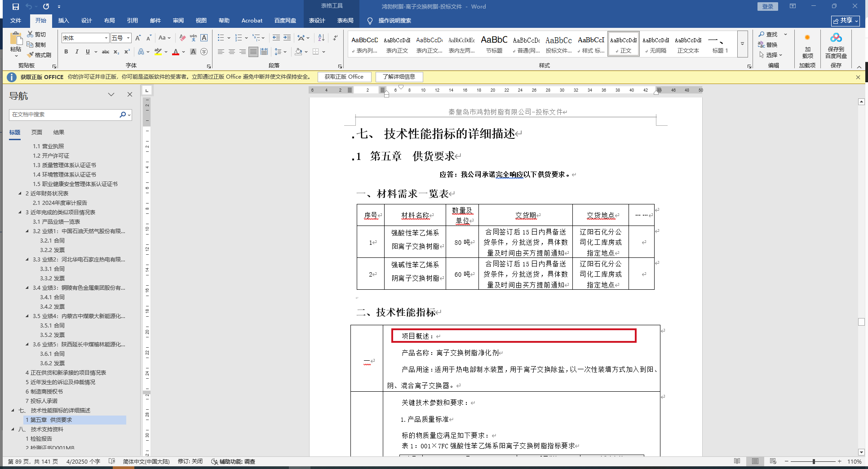This screenshot has width=868, height=469.
Task: Switch to Read Mode view icon
Action: pyautogui.click(x=737, y=461)
